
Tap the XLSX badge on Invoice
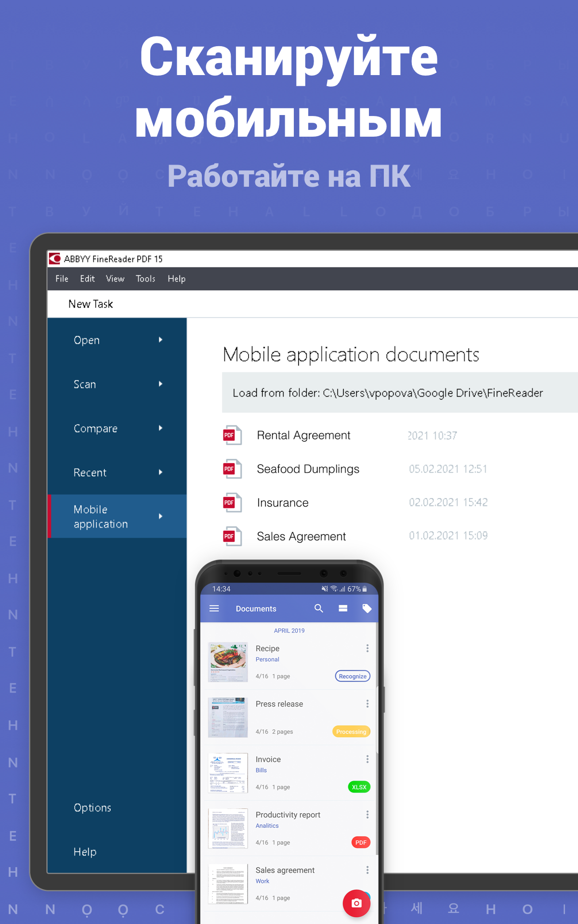(x=359, y=787)
